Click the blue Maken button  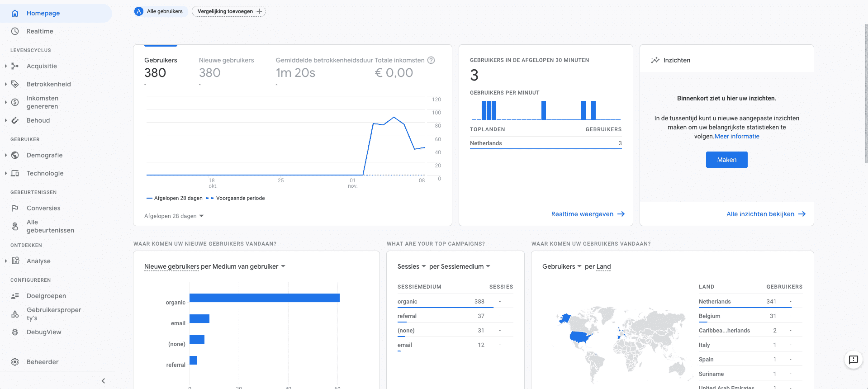pos(726,160)
